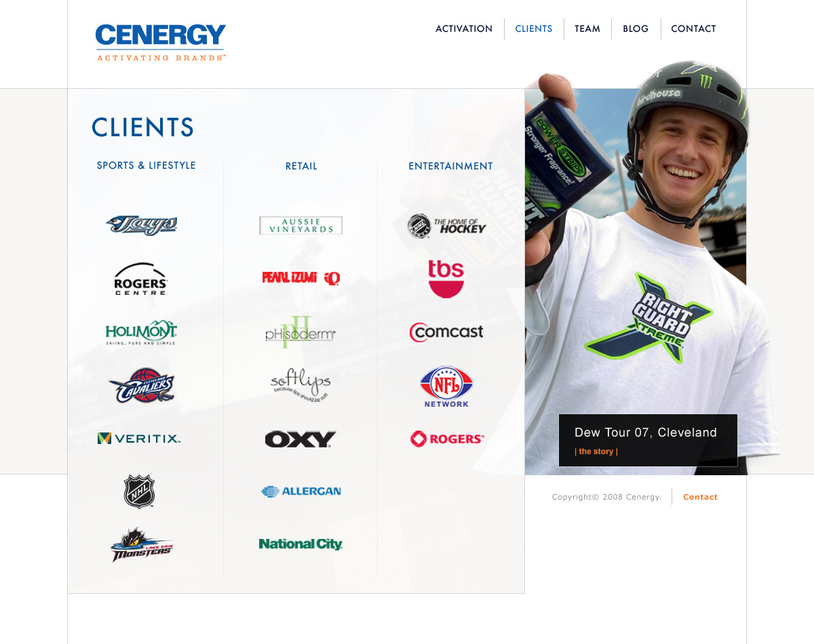Open 'the story' link
The height and width of the screenshot is (644, 814).
[596, 451]
